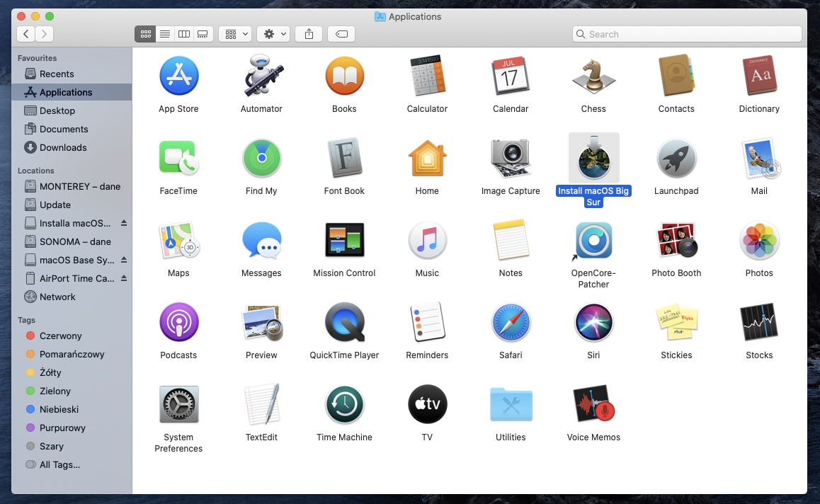Open Documents in the sidebar

point(72,129)
